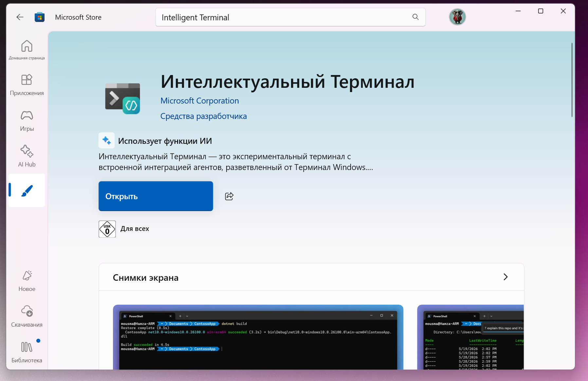The height and width of the screenshot is (381, 588).
Task: Click the vertical page scrollbar
Action: [572, 80]
